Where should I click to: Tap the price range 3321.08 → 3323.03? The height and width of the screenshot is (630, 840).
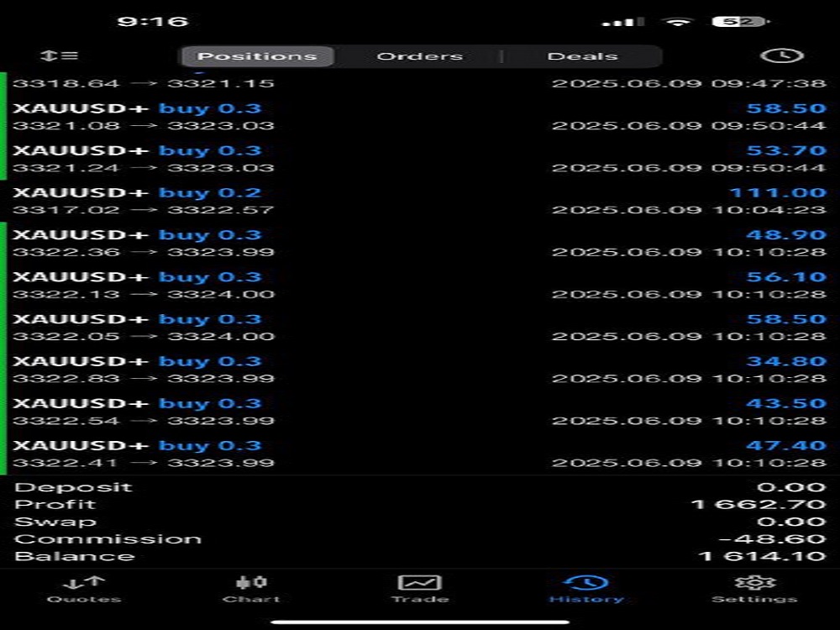click(143, 126)
